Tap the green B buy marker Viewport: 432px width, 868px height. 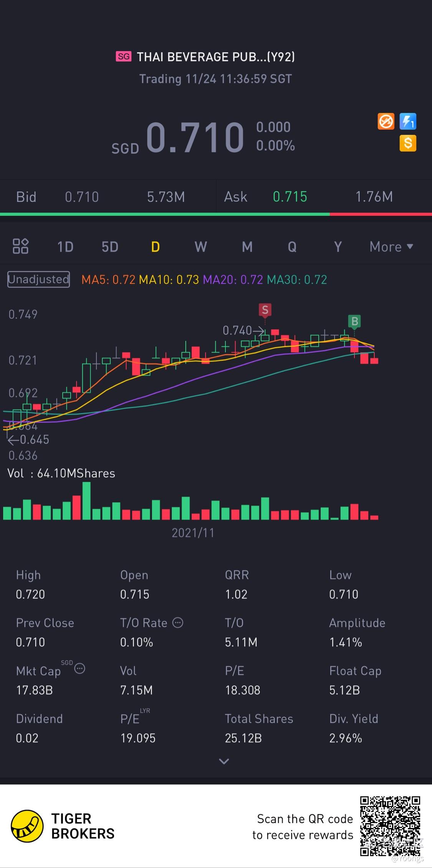[355, 321]
